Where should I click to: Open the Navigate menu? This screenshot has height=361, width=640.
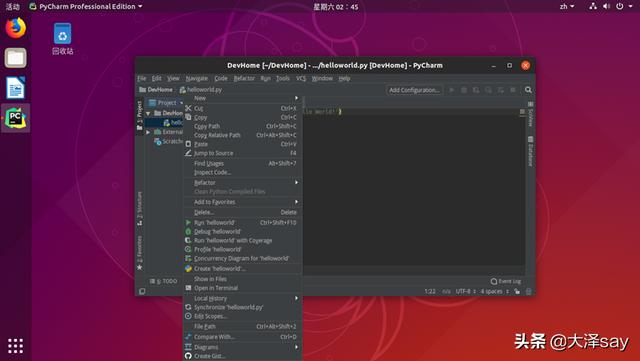point(197,78)
